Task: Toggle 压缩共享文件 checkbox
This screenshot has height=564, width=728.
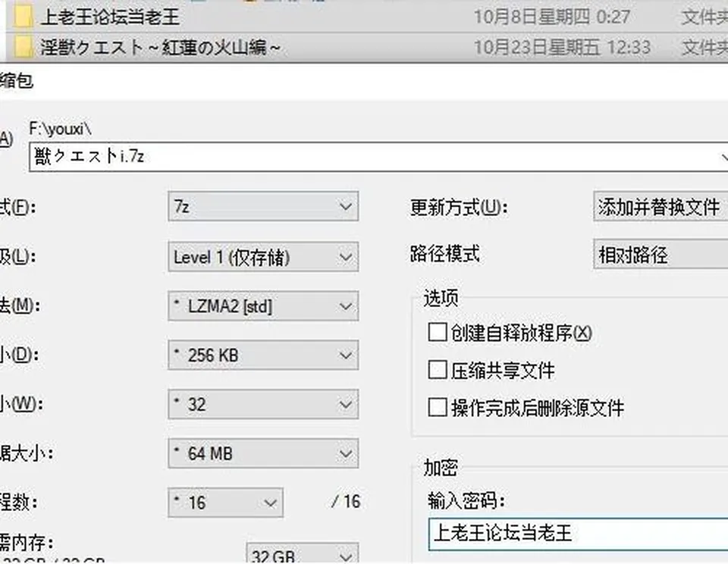Action: (x=438, y=370)
